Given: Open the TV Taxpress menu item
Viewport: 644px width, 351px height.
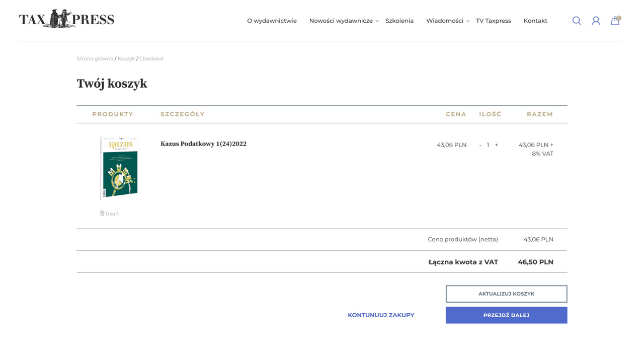Looking at the screenshot, I should (494, 21).
